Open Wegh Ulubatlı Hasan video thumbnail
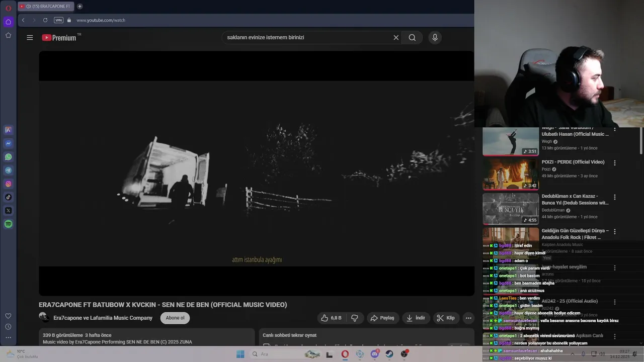 click(511, 141)
